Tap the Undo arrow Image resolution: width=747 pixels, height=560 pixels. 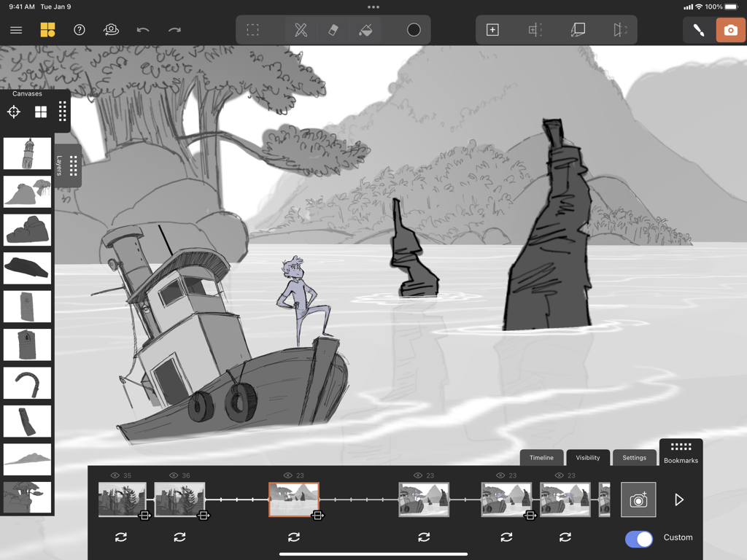click(143, 30)
